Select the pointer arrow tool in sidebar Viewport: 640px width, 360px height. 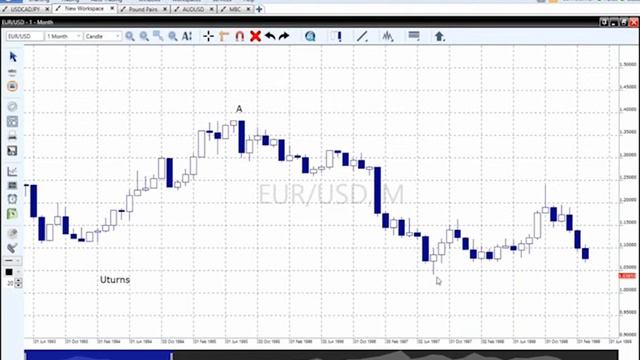click(x=13, y=57)
